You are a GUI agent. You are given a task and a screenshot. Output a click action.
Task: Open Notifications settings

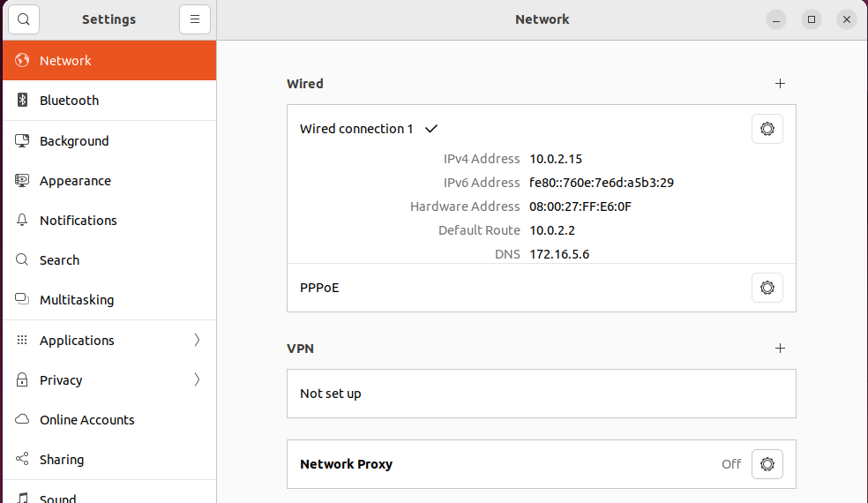point(79,221)
